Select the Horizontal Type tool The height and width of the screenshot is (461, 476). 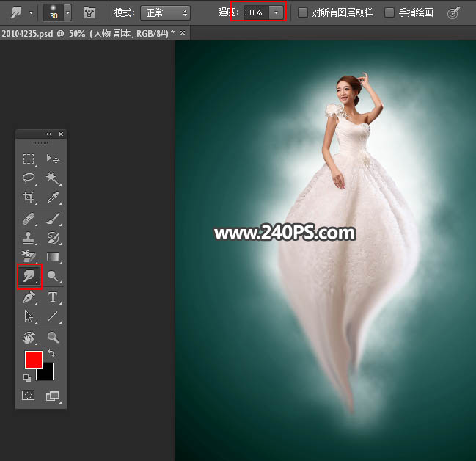(x=53, y=297)
